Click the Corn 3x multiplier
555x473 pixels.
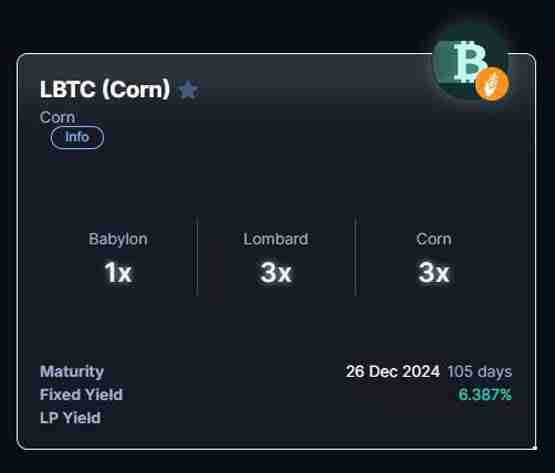tap(434, 272)
